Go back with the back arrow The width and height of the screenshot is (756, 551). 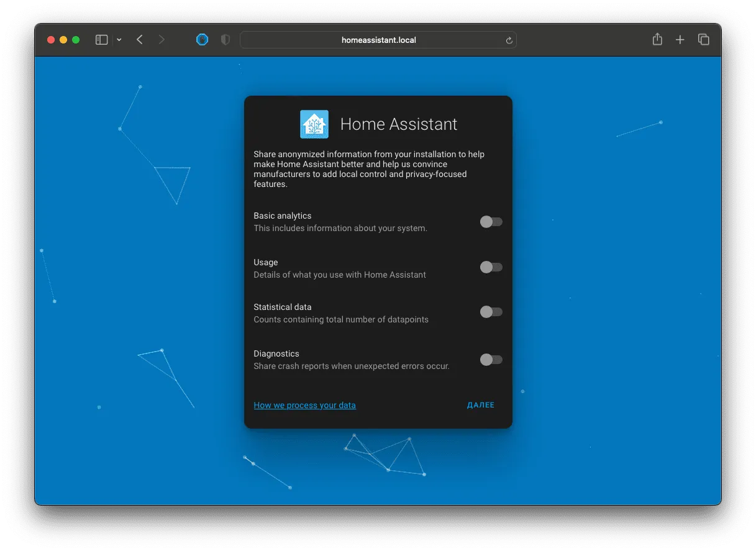140,40
